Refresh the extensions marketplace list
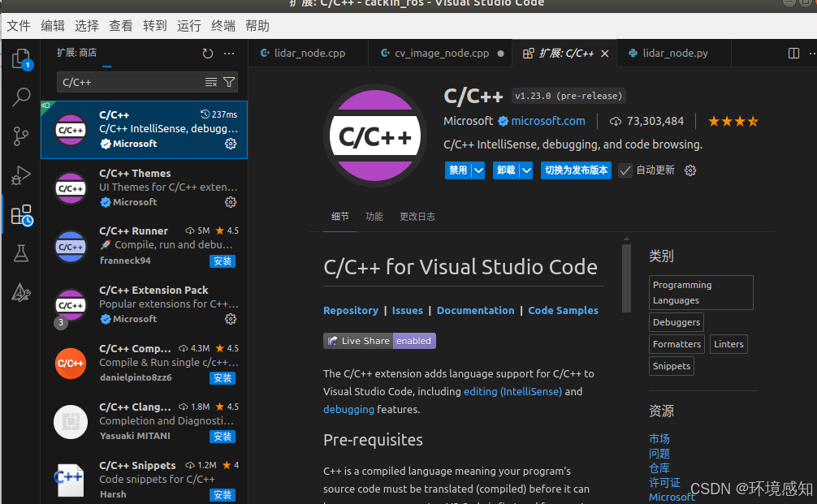 208,53
